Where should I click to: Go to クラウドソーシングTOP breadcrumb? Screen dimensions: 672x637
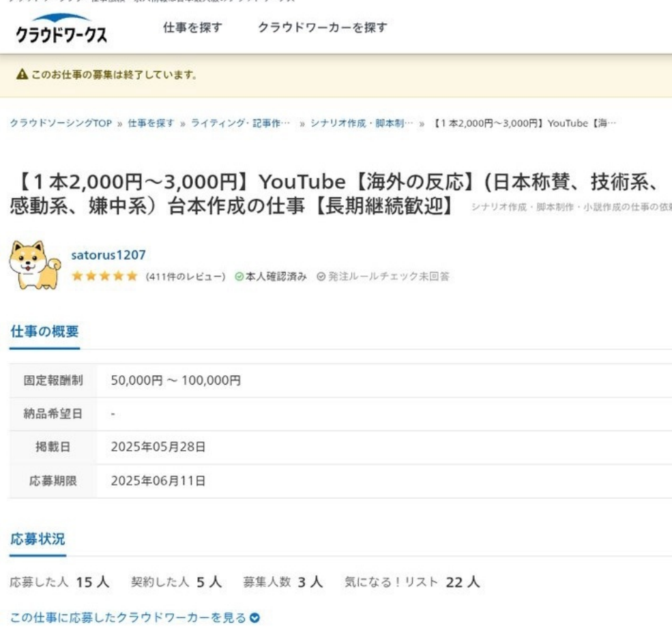61,123
